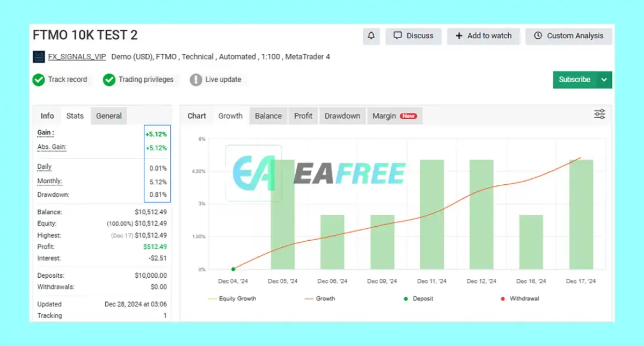Click the Abs. Gain label

pos(52,147)
